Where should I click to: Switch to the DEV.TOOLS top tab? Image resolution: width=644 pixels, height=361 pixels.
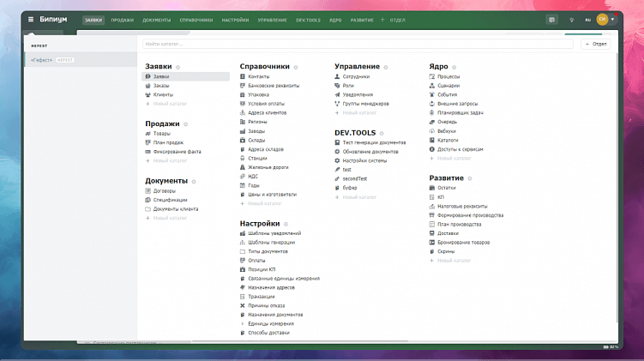[x=308, y=20]
